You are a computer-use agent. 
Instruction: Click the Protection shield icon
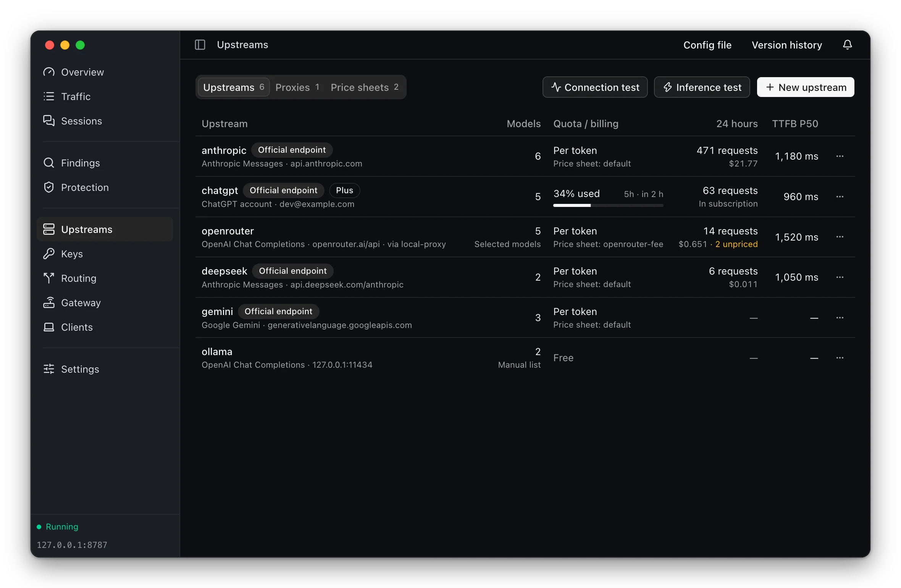(x=49, y=187)
